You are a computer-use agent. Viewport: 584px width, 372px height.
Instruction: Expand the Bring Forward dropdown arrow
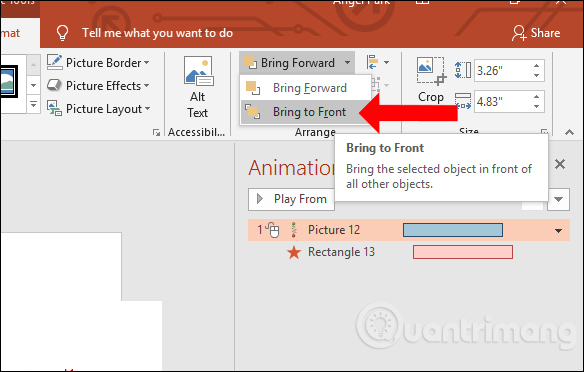(x=347, y=63)
